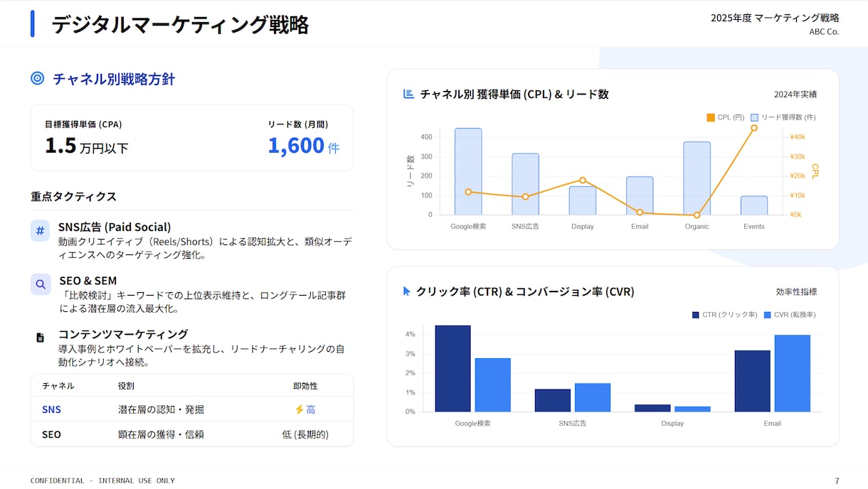Select the SNS広告 CVR bar
868x489 pixels.
point(593,397)
